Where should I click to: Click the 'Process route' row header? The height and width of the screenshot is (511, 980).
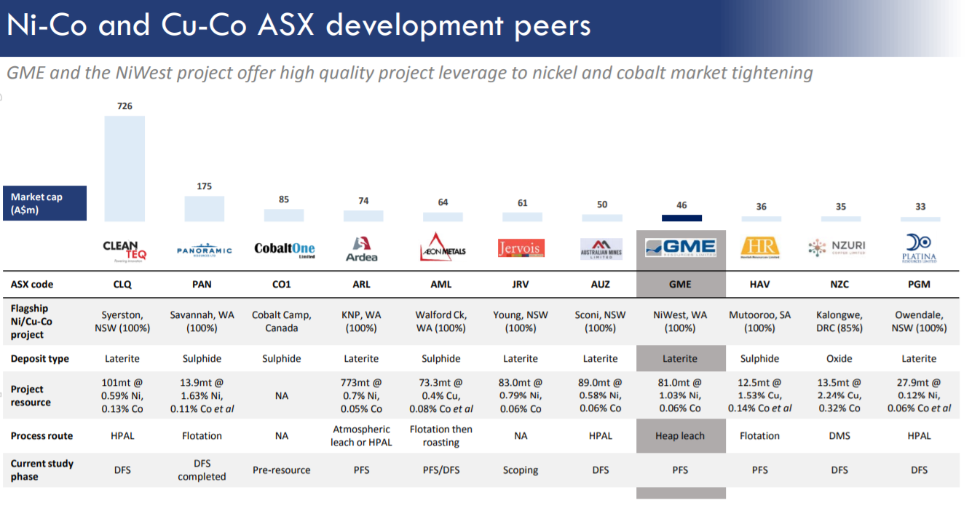click(42, 436)
